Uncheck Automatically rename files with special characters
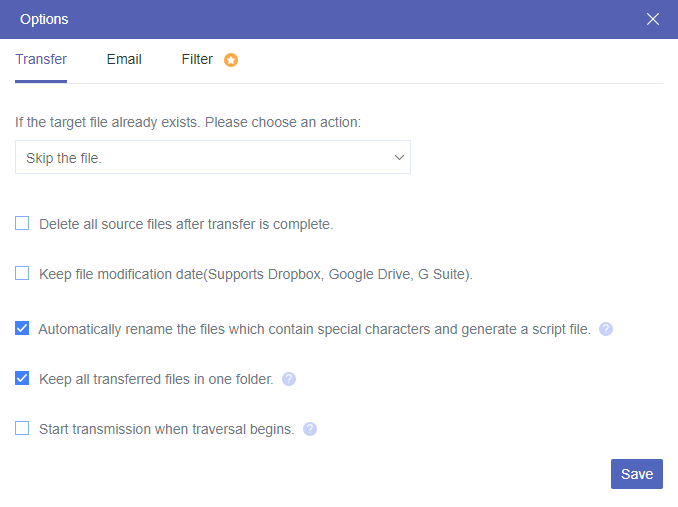The width and height of the screenshot is (678, 507). (x=22, y=328)
